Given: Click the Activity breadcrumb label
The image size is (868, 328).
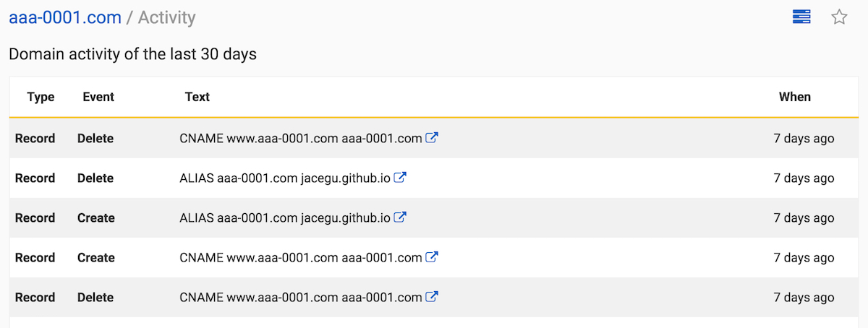Looking at the screenshot, I should click(x=166, y=17).
